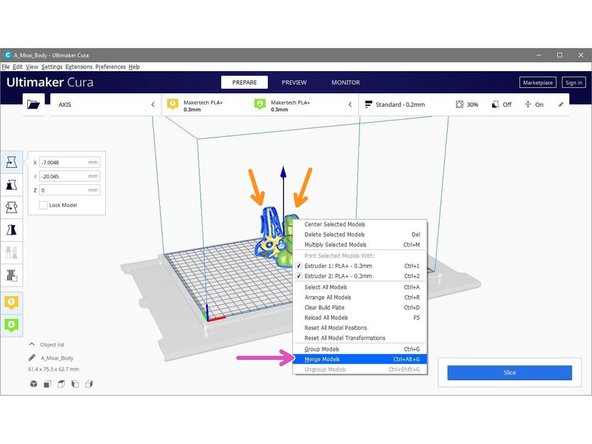Screen dimensions: 592x444
Task: Click the support Off icon
Action: [495, 104]
